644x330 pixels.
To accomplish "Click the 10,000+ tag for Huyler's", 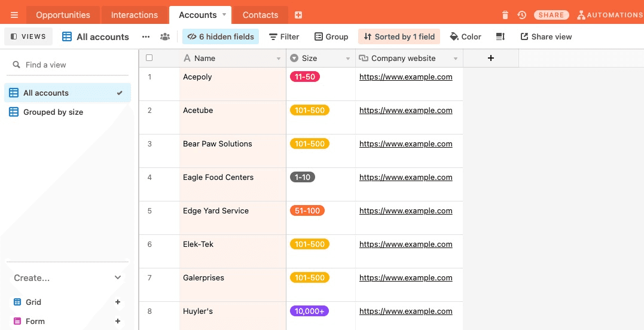I will point(309,311).
